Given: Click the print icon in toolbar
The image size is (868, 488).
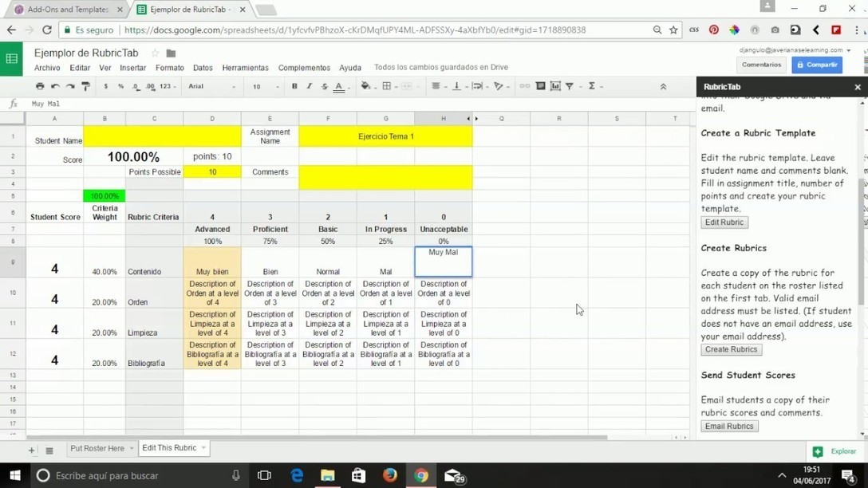Looking at the screenshot, I should click(x=40, y=86).
